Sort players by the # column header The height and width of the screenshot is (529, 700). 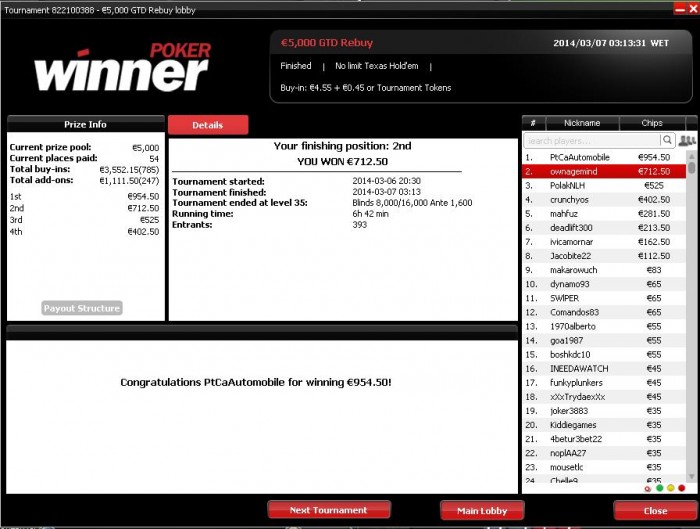pyautogui.click(x=533, y=123)
